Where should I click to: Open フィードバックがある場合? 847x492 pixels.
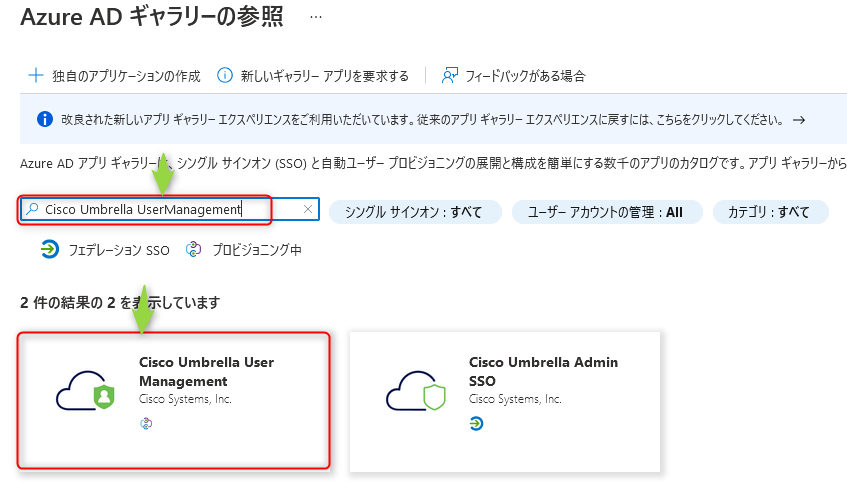point(514,76)
